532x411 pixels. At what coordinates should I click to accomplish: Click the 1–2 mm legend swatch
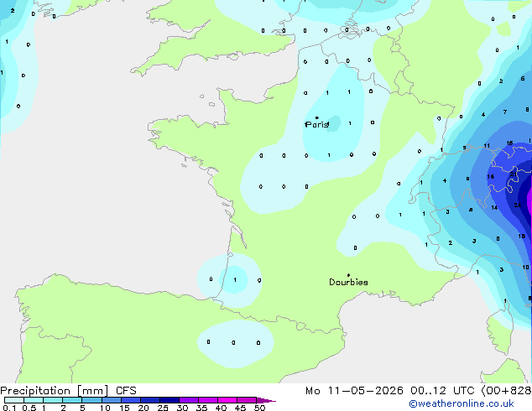[53, 400]
